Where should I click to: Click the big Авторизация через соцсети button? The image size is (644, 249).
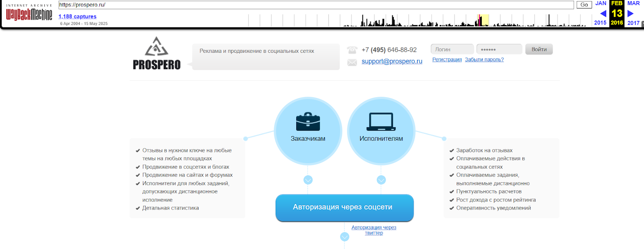pos(345,207)
